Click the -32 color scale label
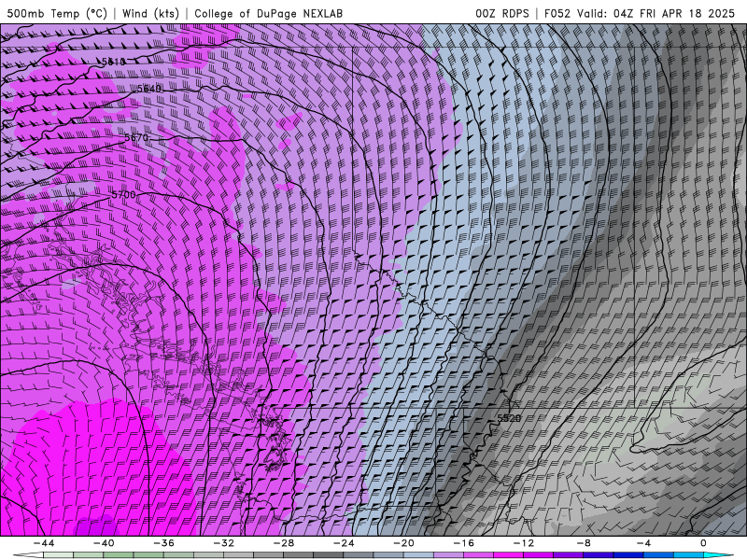This screenshot has height=560, width=747. click(224, 543)
